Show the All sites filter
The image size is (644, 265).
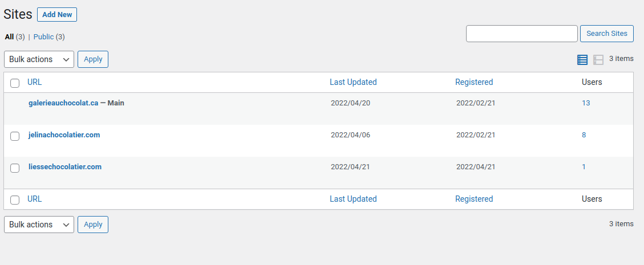(10, 37)
